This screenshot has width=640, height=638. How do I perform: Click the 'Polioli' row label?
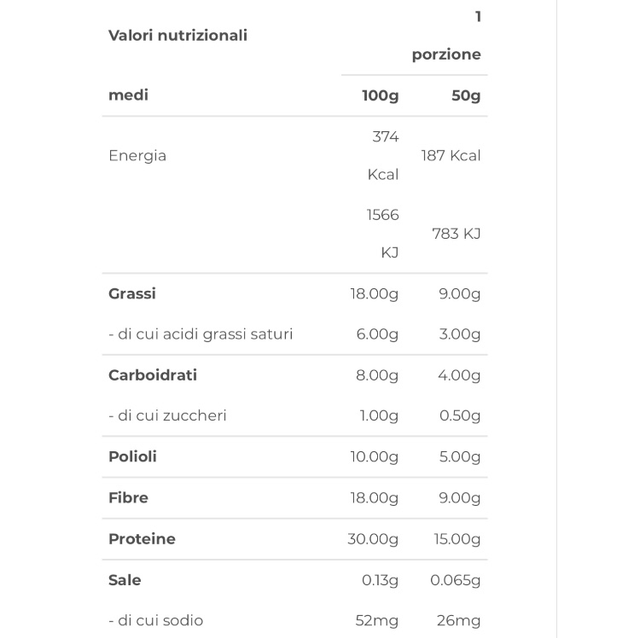pos(132,457)
